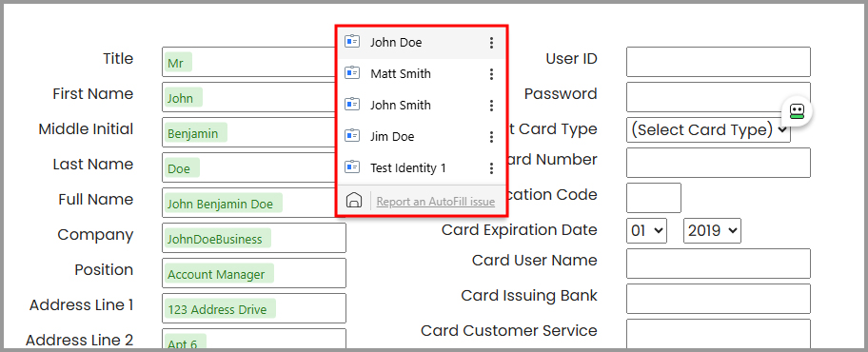Open the card expiration year dropdown

click(x=713, y=231)
